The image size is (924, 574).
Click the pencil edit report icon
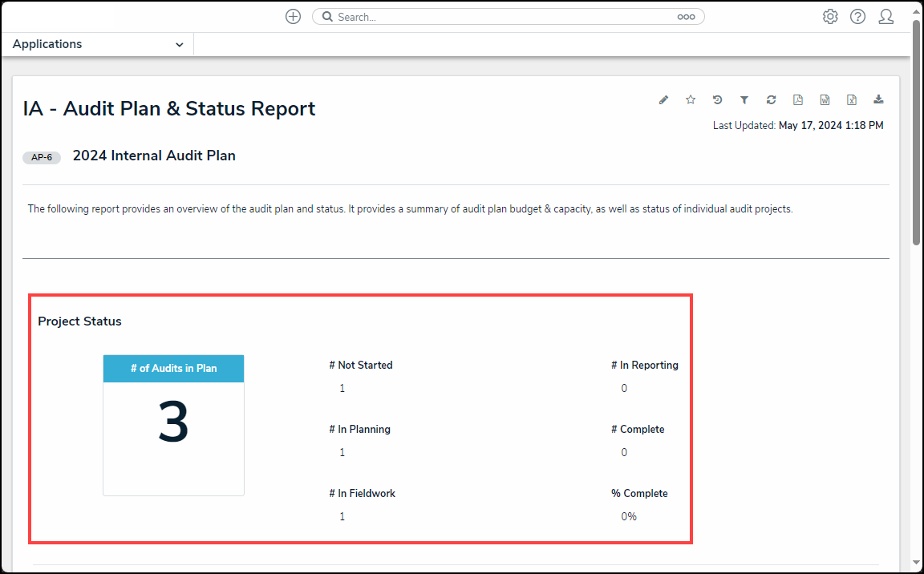point(663,100)
